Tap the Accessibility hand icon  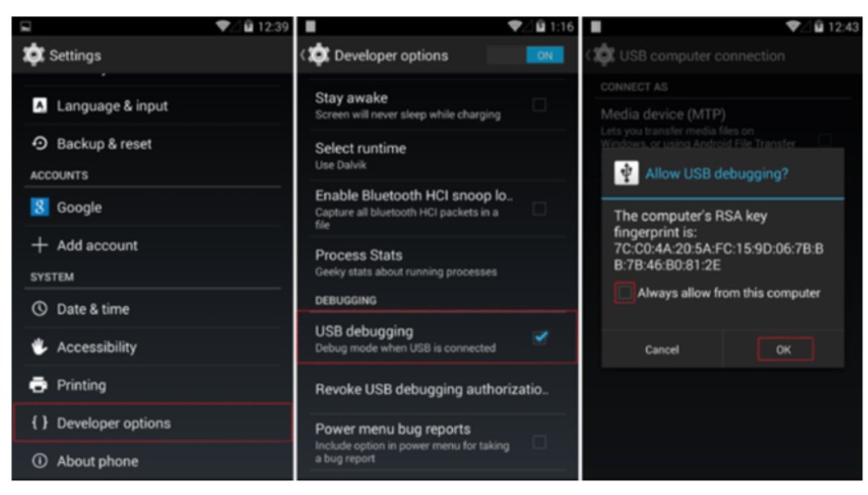point(39,347)
